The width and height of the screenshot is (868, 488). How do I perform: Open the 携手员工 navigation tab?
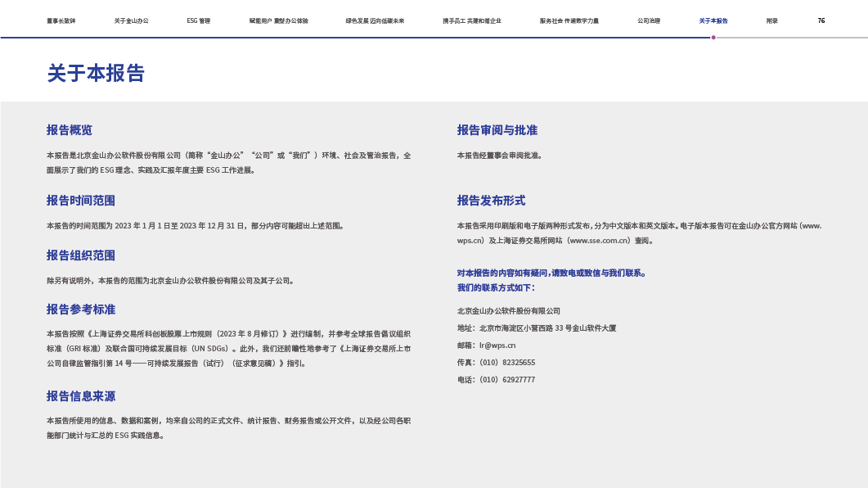tap(472, 20)
